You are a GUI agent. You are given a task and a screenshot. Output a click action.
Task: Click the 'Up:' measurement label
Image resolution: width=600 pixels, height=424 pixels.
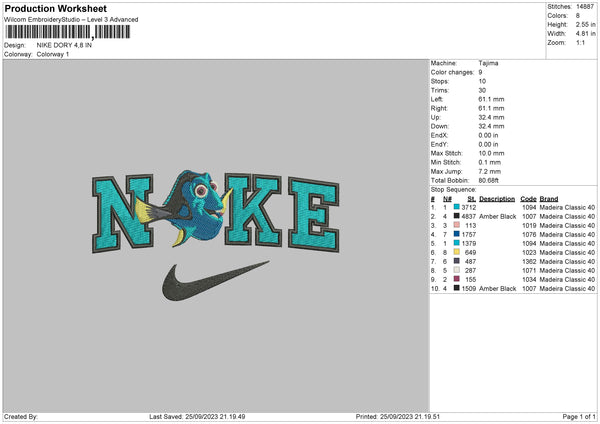tap(435, 117)
